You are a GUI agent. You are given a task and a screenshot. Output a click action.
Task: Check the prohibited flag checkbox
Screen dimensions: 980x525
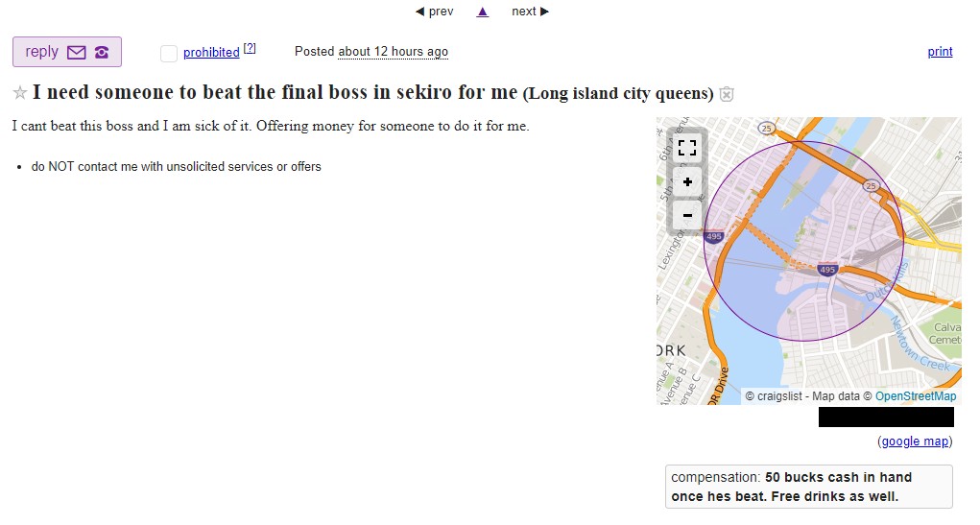[169, 53]
